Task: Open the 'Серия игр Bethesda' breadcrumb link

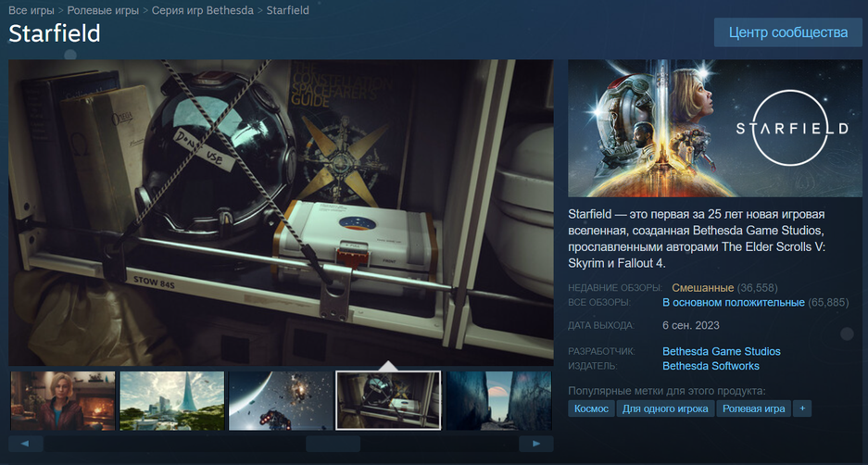Action: 203,10
